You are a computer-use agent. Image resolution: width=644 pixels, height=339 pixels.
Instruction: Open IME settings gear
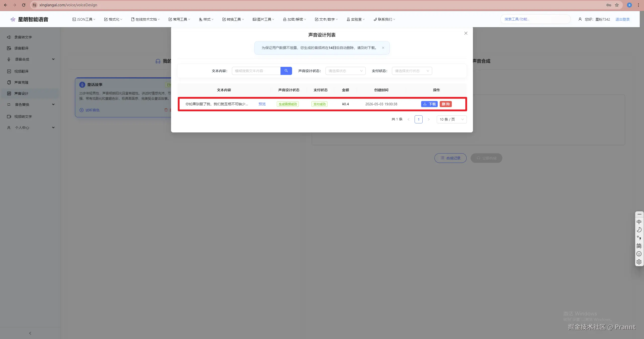(639, 262)
